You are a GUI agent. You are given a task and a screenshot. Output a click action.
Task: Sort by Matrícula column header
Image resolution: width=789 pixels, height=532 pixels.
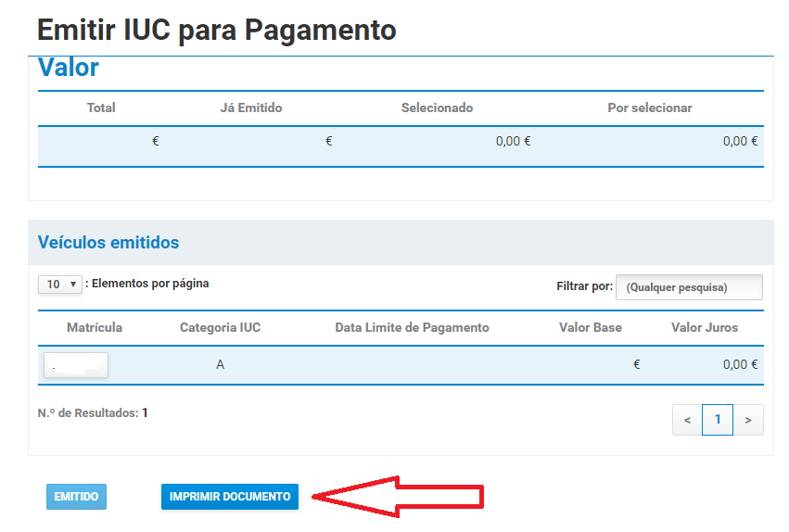tap(95, 327)
